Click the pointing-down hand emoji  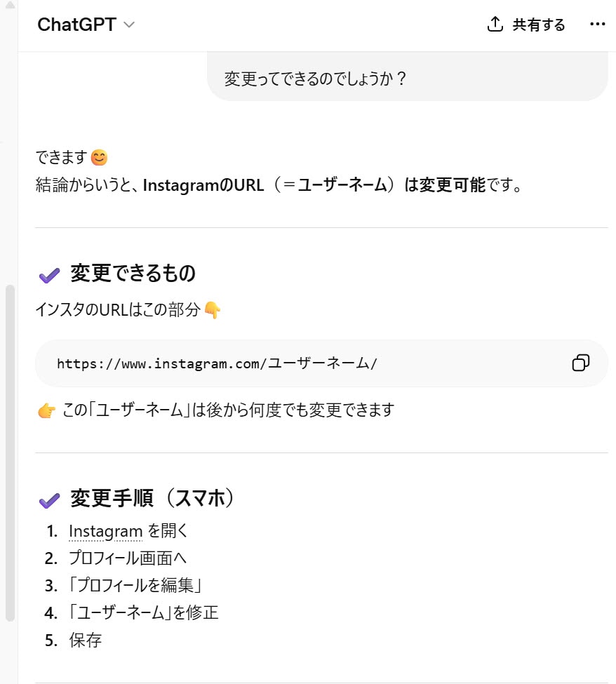[213, 310]
